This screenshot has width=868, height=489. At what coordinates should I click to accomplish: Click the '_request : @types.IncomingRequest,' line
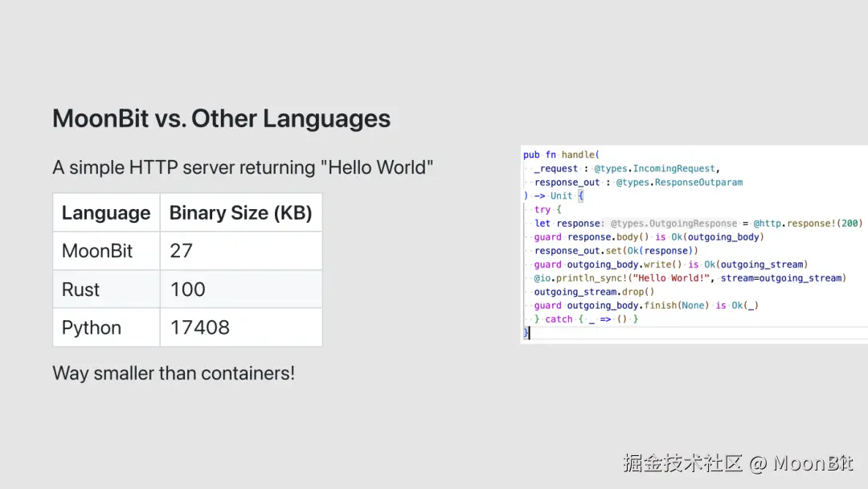(x=627, y=168)
